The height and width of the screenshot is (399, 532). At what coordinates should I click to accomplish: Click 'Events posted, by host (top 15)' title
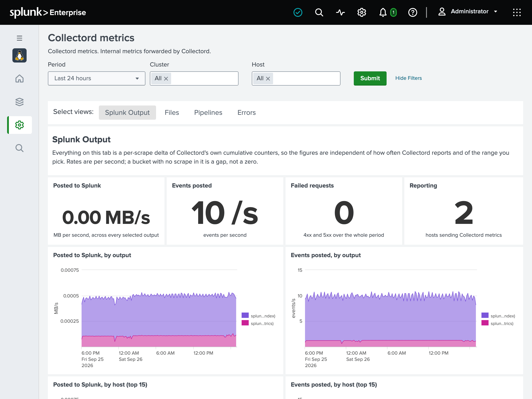coord(334,384)
